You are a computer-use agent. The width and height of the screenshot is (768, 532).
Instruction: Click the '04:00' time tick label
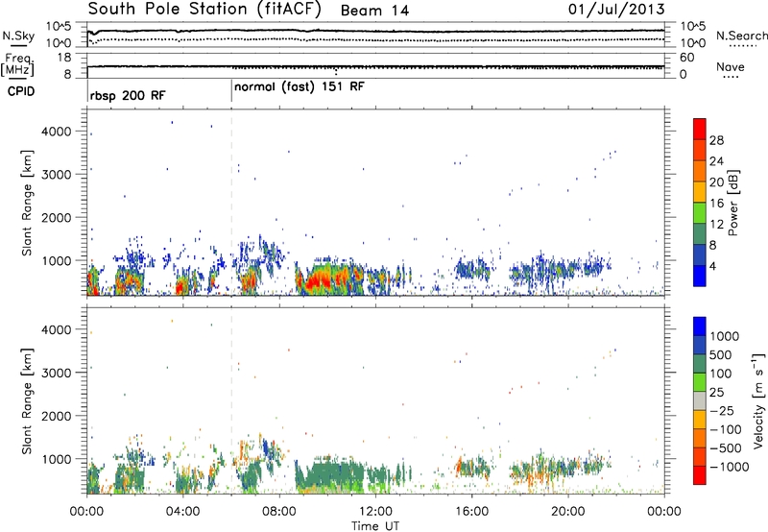(182, 512)
